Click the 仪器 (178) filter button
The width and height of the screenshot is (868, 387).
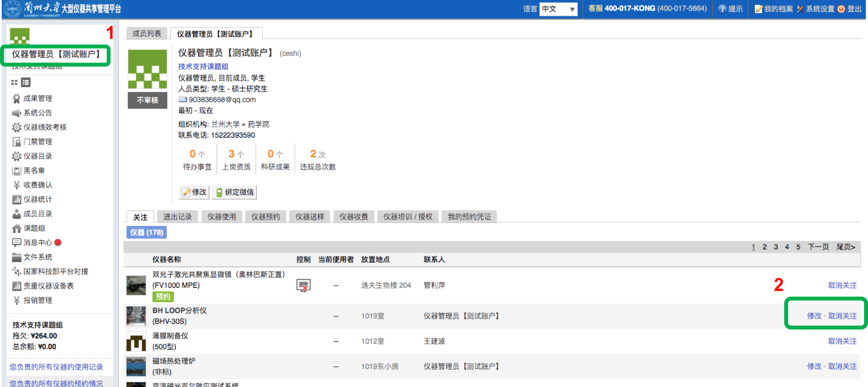(146, 232)
